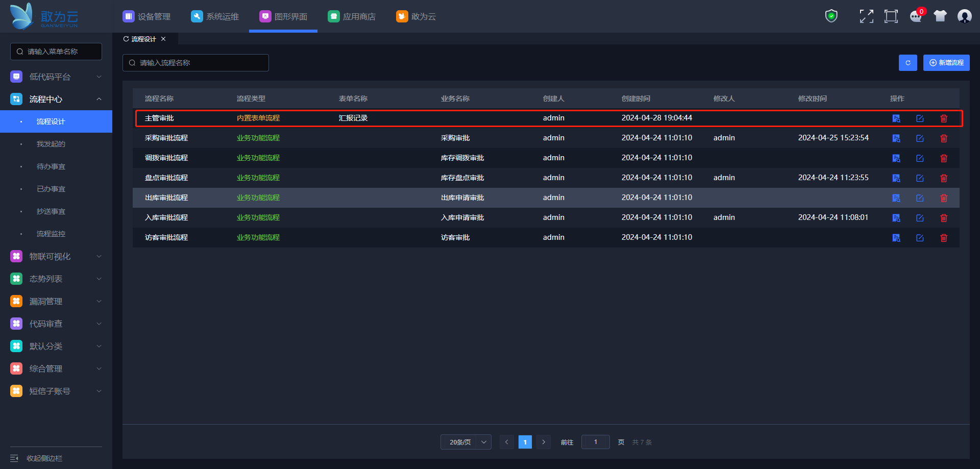This screenshot has width=980, height=469.
Task: View details of 调拨审批流程 row icon
Action: pyautogui.click(x=896, y=158)
